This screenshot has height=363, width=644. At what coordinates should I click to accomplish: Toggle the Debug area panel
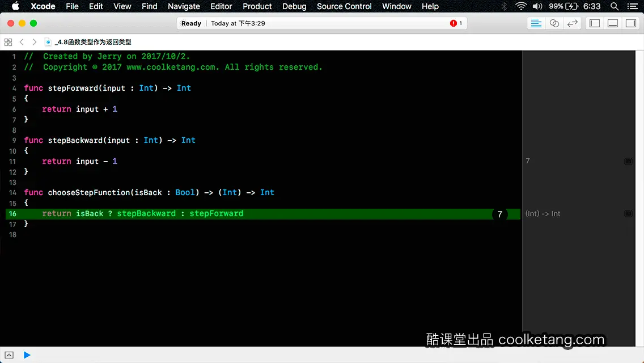tap(613, 23)
